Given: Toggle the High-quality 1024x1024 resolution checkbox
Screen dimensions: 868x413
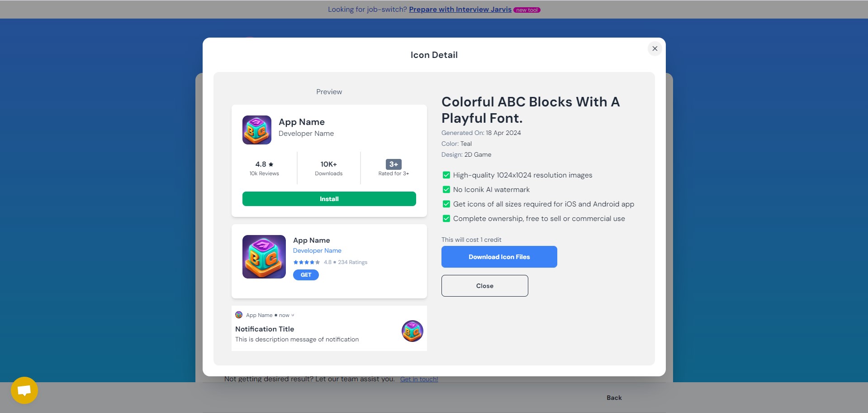Looking at the screenshot, I should (x=446, y=175).
